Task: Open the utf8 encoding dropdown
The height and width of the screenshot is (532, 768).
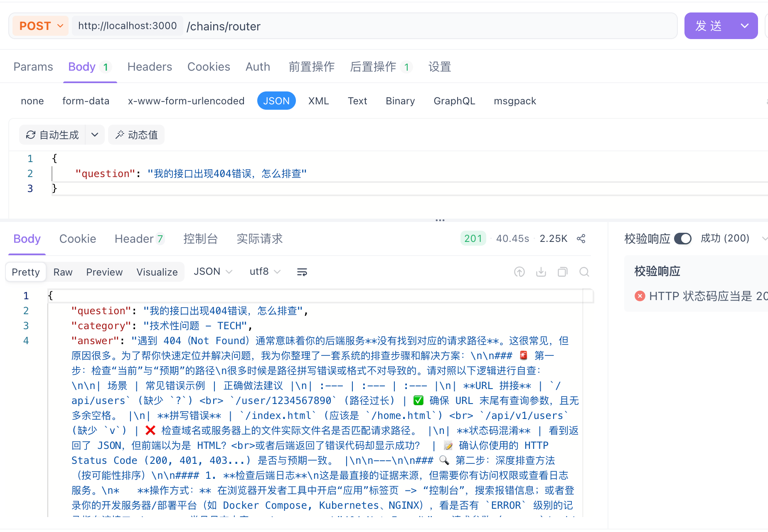Action: point(265,271)
